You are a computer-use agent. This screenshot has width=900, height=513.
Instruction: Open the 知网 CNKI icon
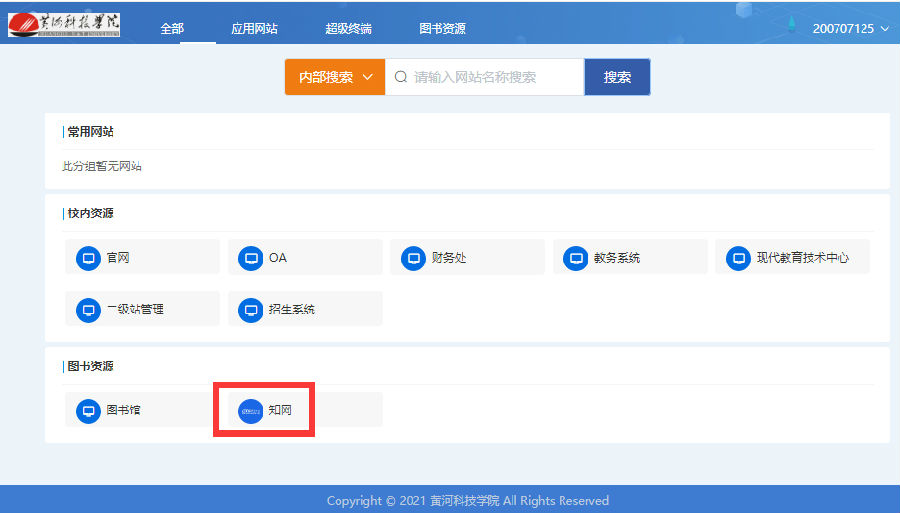[x=251, y=411]
